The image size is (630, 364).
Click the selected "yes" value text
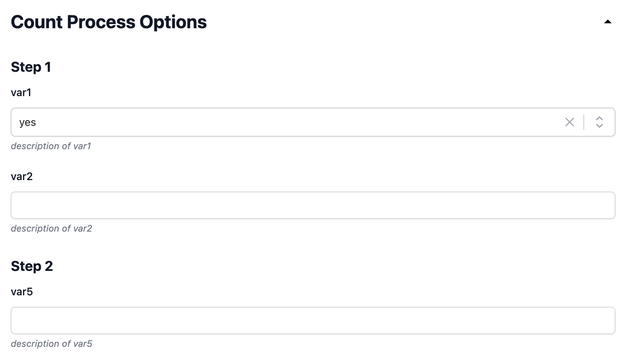27,122
